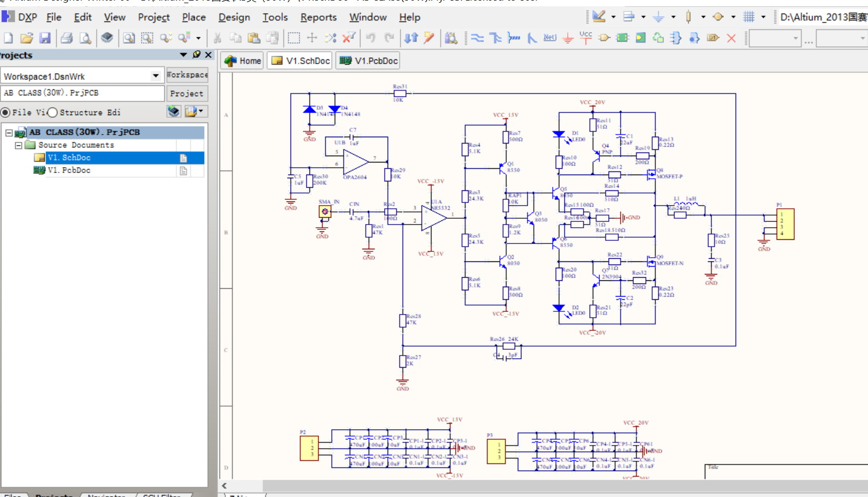868x497 pixels.
Task: Select the Place Port D1 icon
Action: coord(713,38)
